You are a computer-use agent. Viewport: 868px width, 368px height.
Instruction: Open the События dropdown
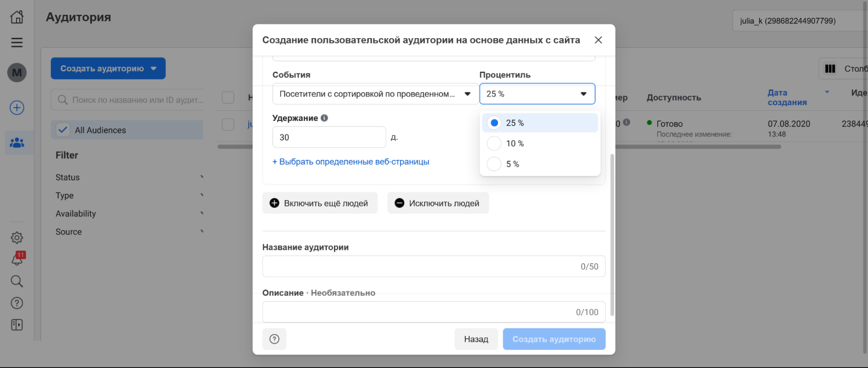tap(376, 94)
